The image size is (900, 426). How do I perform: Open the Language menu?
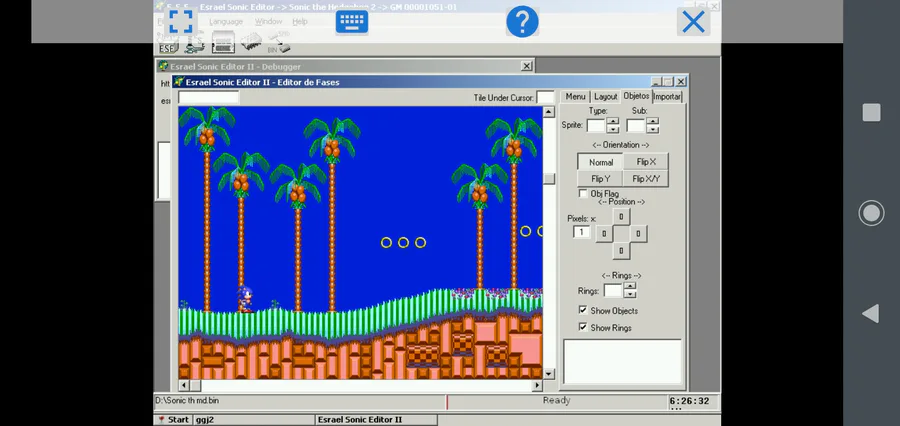click(226, 21)
